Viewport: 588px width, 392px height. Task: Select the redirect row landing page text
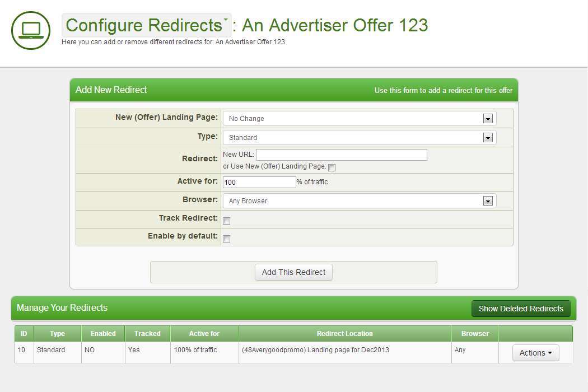(x=315, y=350)
